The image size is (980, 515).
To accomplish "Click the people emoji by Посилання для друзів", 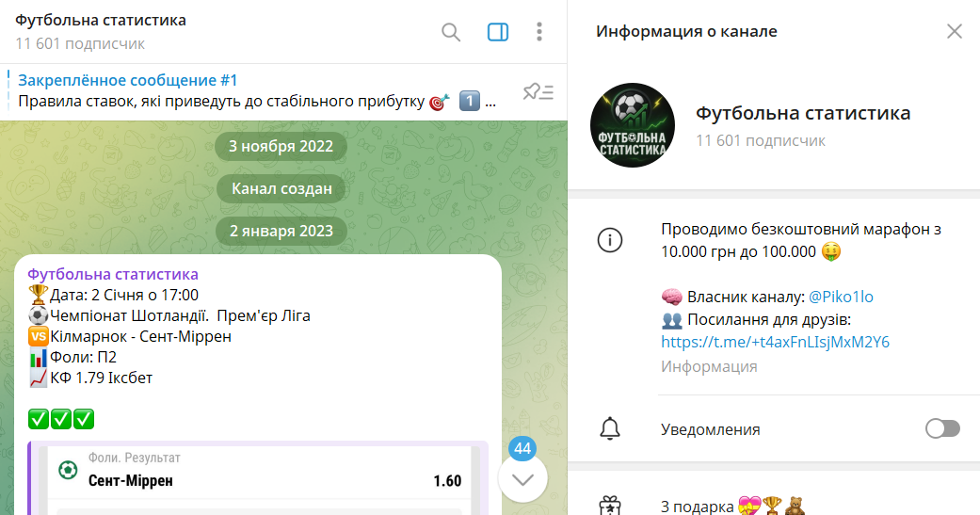I will [671, 320].
